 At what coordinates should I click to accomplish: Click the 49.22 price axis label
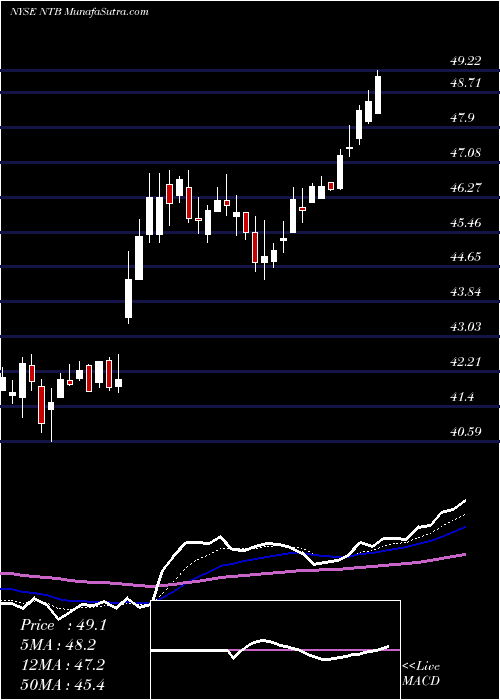coord(466,61)
